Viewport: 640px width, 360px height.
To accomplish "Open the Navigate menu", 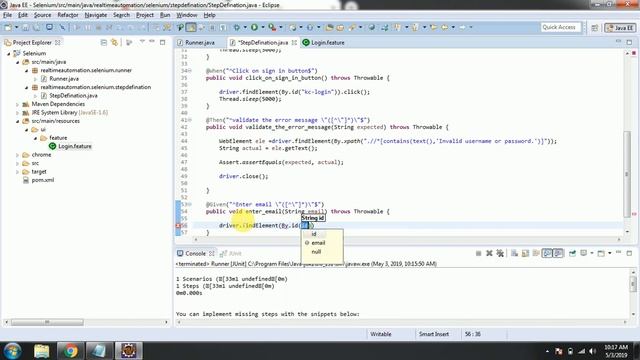I will [96, 15].
